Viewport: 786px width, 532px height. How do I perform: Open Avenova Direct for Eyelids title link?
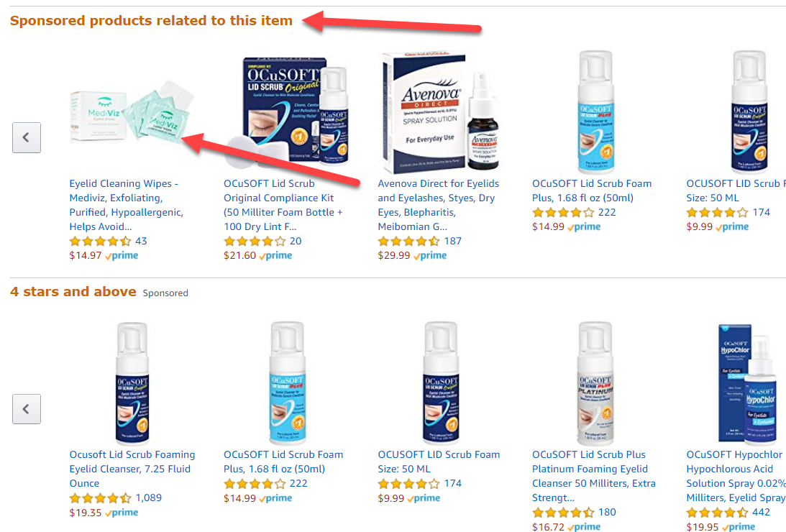[439, 205]
